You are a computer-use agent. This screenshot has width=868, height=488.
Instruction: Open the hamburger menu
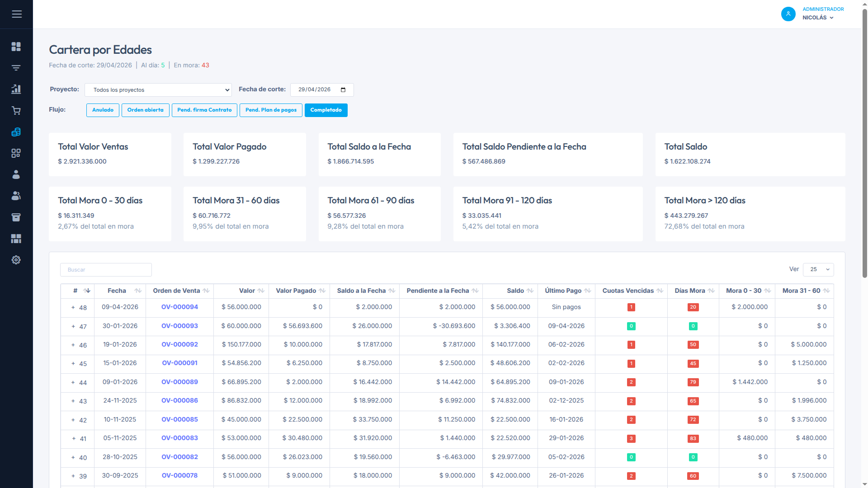[x=17, y=14]
